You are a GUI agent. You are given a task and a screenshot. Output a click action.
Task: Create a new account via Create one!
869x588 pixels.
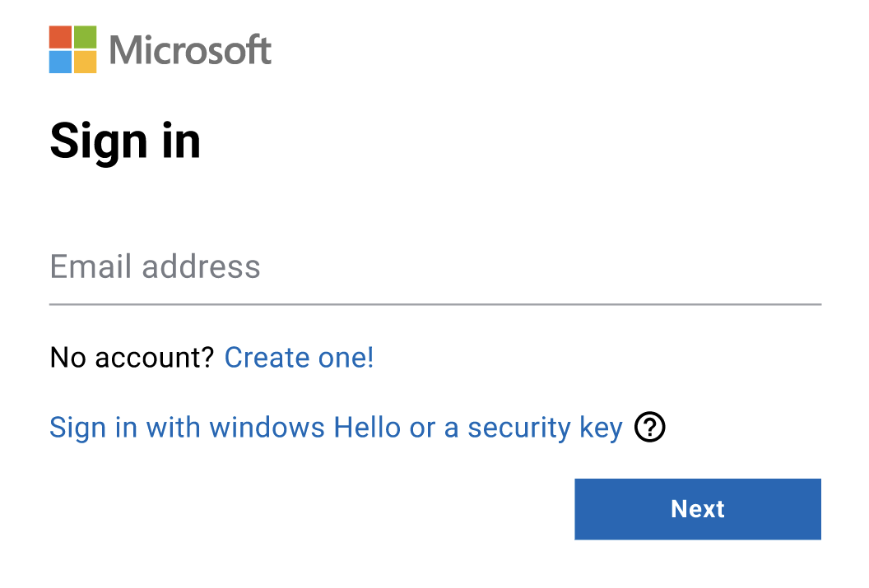pyautogui.click(x=300, y=357)
